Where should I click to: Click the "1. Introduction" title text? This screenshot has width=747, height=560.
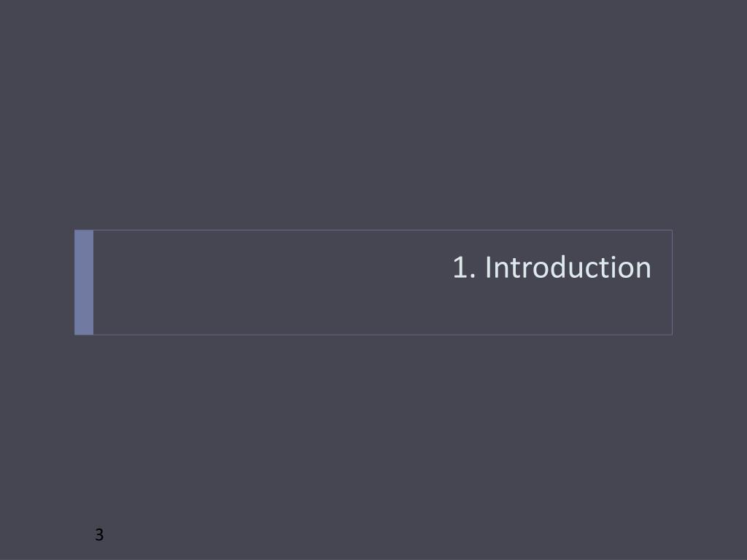(551, 267)
